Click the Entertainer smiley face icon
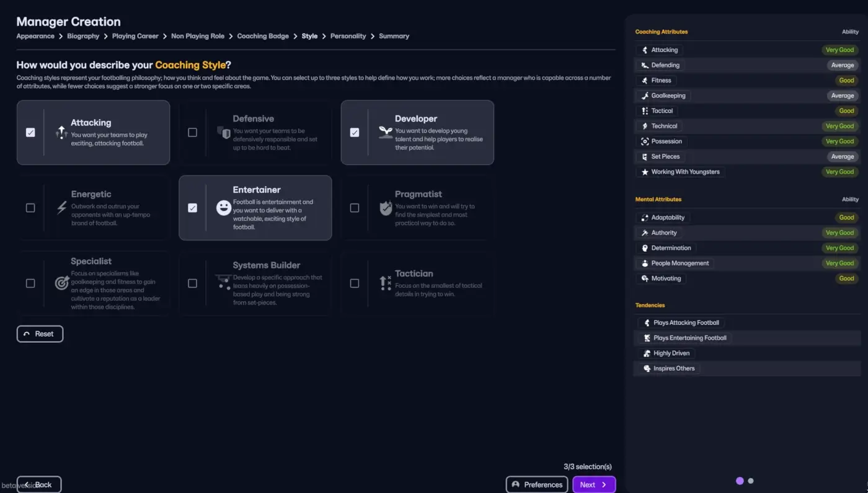 point(223,208)
